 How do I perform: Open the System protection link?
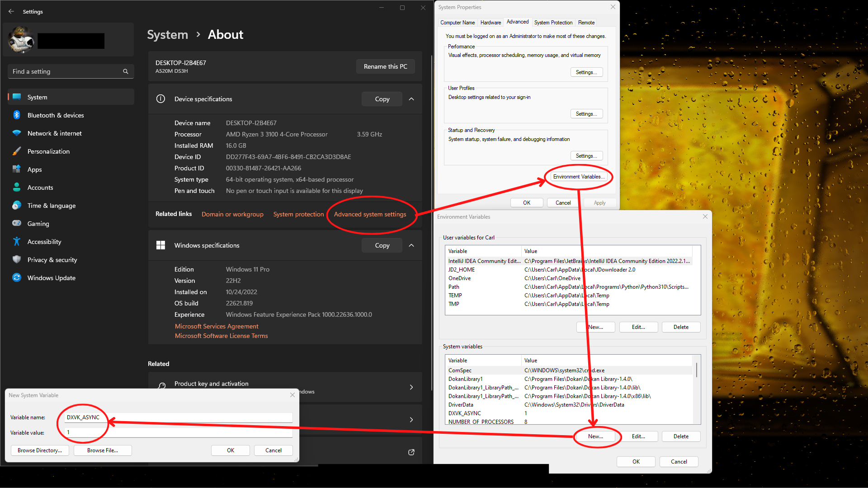pyautogui.click(x=298, y=214)
